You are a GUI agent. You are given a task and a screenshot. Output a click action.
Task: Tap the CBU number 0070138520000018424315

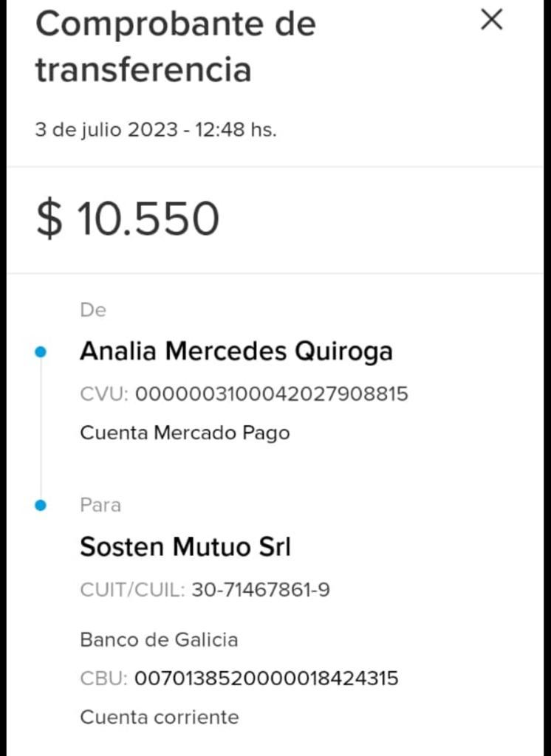pos(267,678)
